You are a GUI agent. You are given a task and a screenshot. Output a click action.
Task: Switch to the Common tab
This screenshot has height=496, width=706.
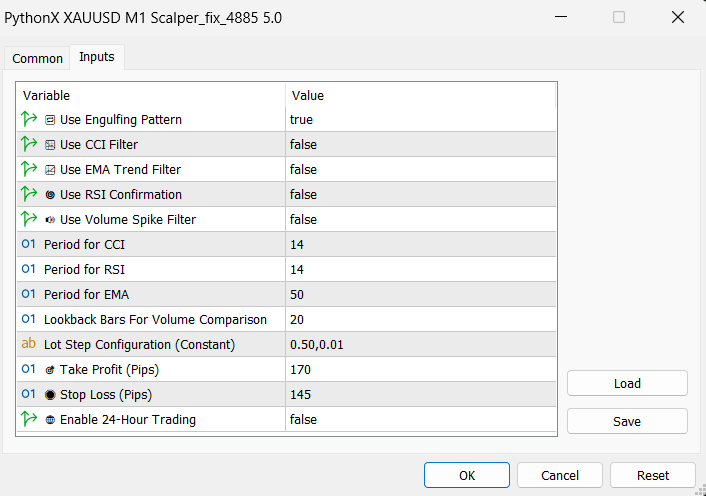[37, 59]
